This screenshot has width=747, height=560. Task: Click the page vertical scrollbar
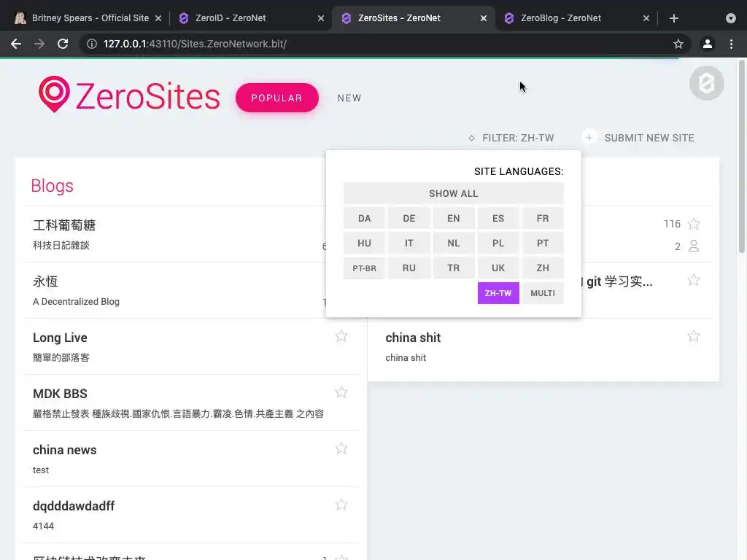[742, 157]
